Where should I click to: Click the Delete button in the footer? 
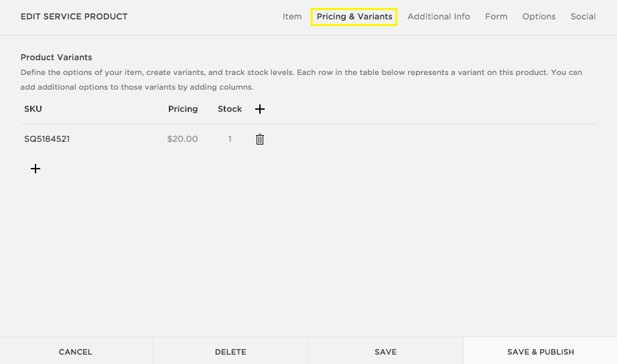click(x=230, y=352)
